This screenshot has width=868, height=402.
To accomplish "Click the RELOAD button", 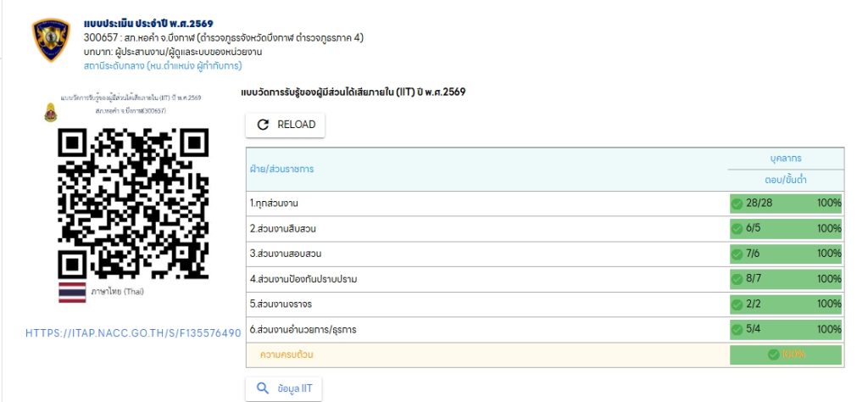I will [x=285, y=126].
